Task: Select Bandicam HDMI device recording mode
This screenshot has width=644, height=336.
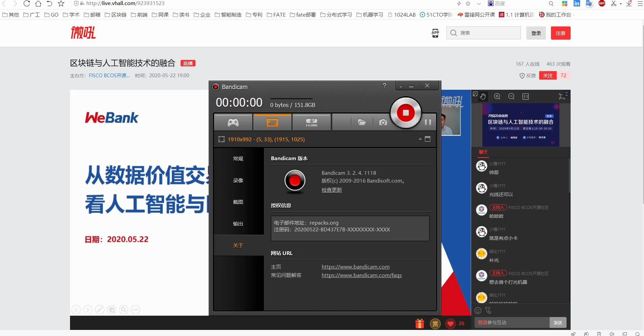Action: tap(312, 122)
